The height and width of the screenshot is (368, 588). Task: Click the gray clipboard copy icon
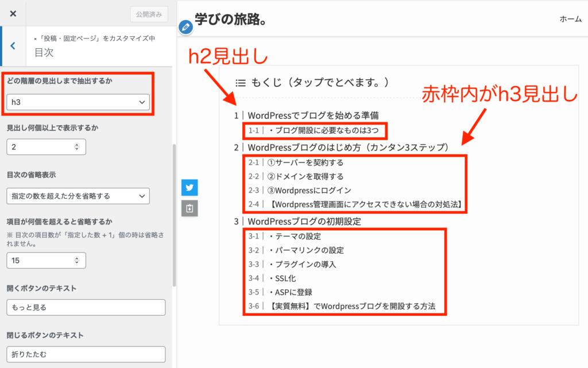[189, 208]
